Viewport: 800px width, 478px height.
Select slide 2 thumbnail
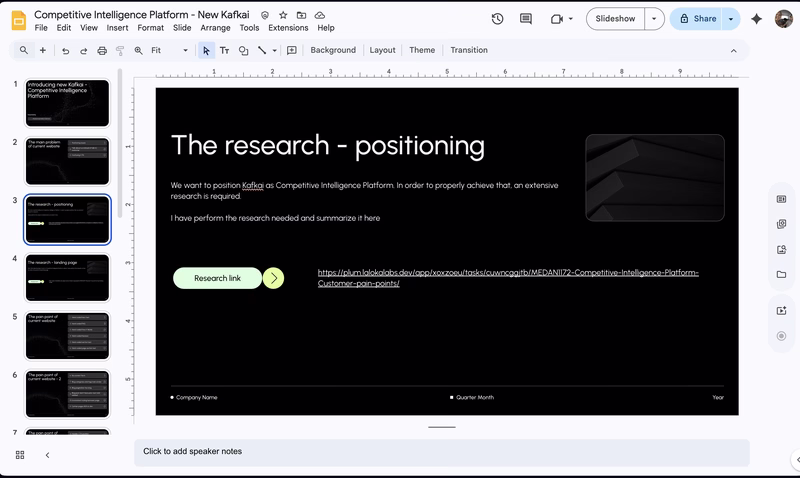[x=67, y=161]
